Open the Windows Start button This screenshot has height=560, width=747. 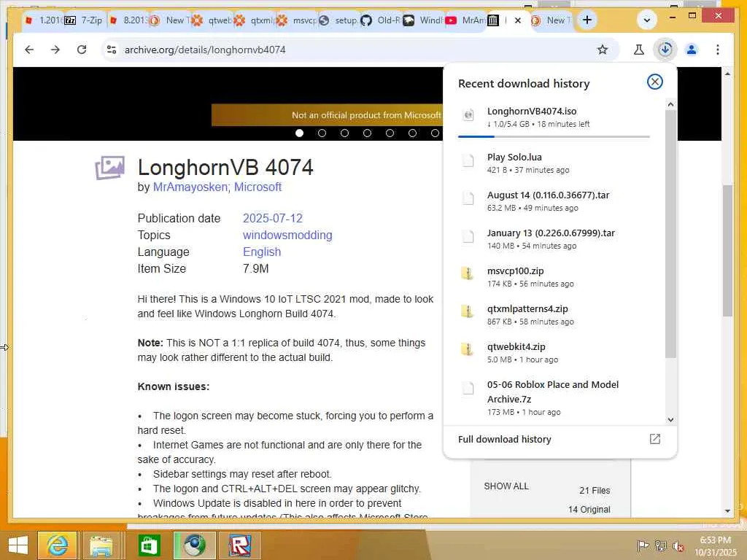coord(18,545)
